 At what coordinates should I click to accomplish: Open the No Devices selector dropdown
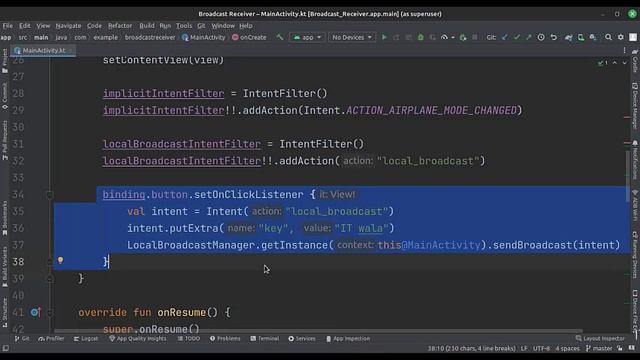pos(352,37)
